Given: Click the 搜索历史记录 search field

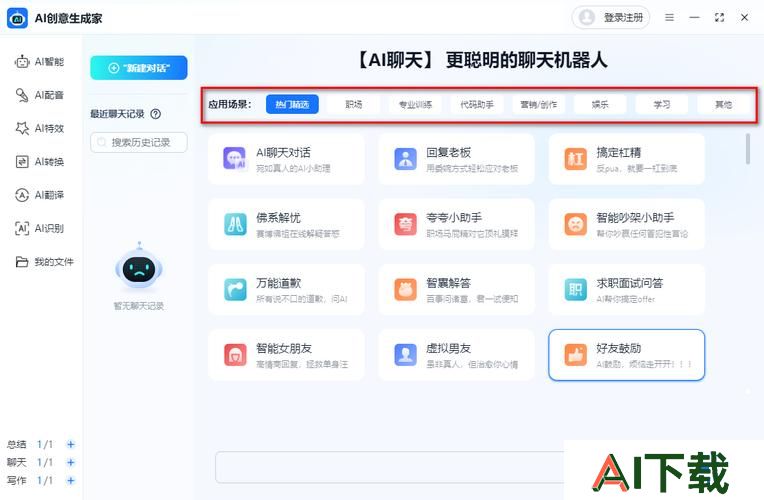Looking at the screenshot, I should (139, 143).
